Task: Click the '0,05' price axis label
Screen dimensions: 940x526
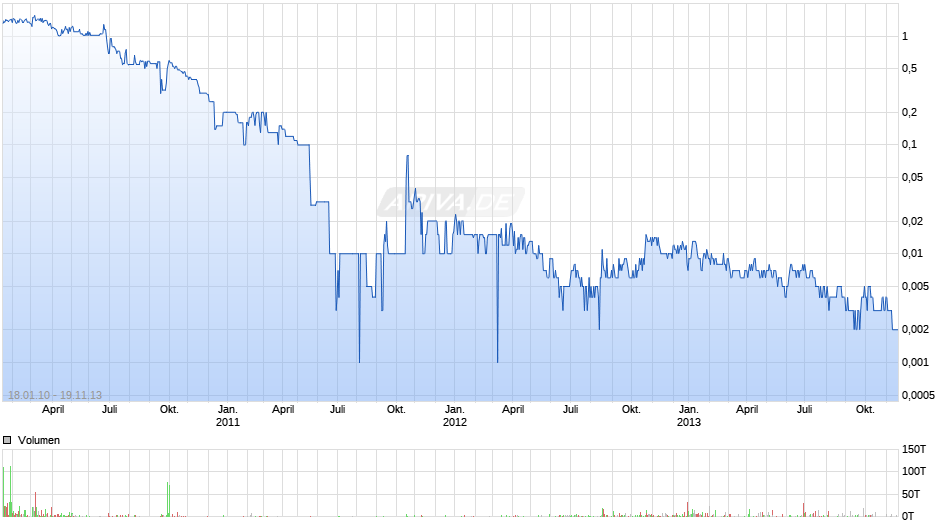Action: 912,177
